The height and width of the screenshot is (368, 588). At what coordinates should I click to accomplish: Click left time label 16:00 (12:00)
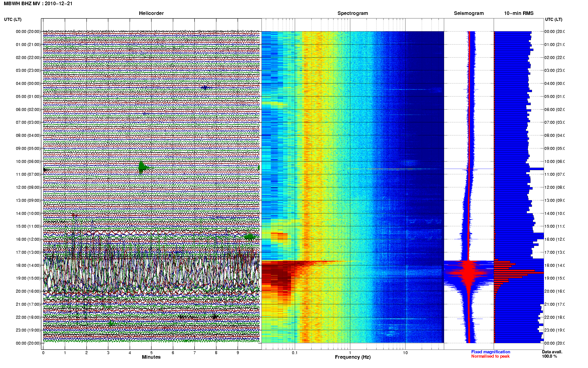point(28,239)
